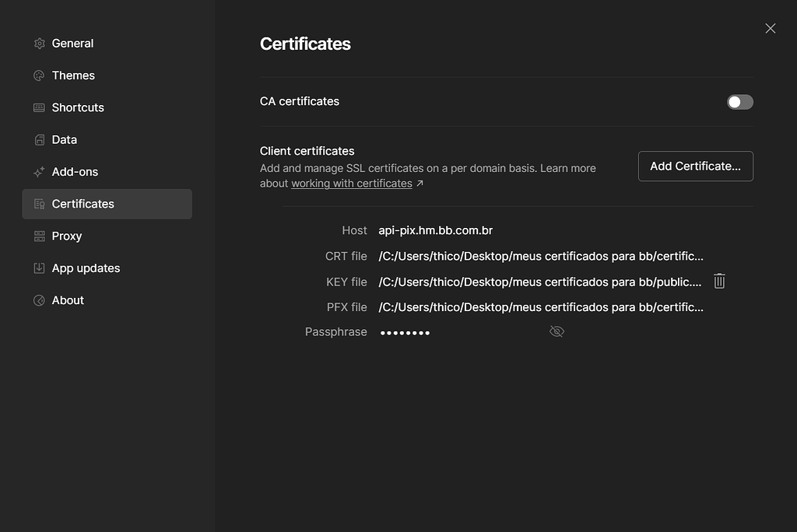The height and width of the screenshot is (532, 797).
Task: Click the Proxy server icon
Action: (x=39, y=236)
